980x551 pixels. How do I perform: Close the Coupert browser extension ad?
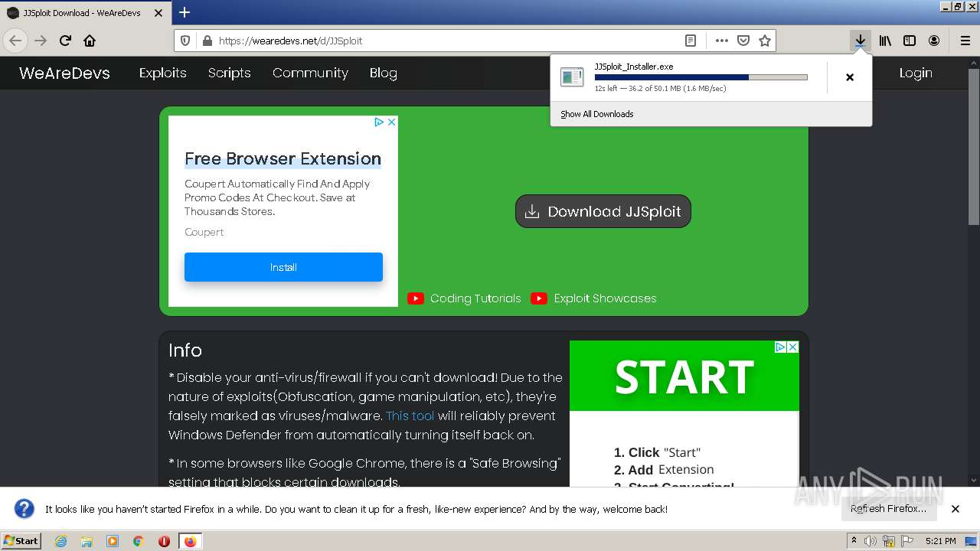pyautogui.click(x=391, y=122)
